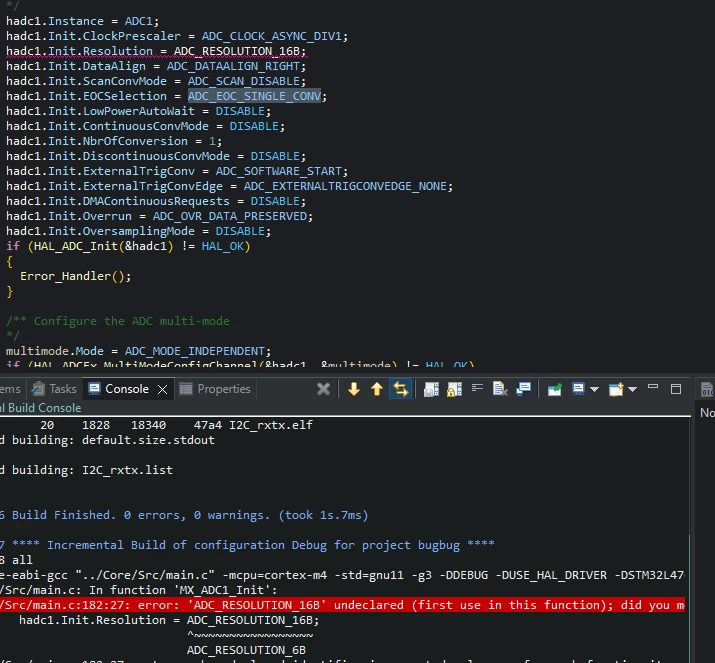Toggle the show error in editor arrows
The image size is (715, 663).
click(400, 389)
